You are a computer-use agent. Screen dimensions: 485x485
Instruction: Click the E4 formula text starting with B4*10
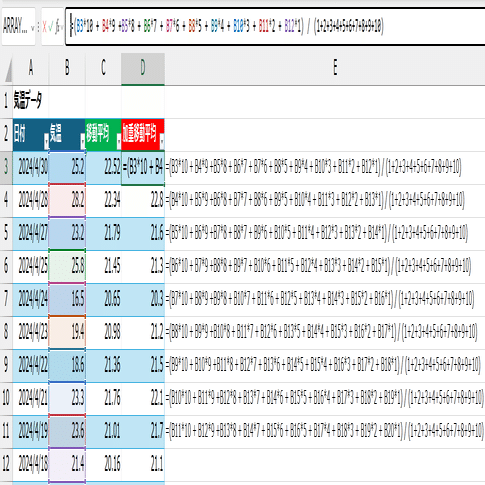pos(315,200)
